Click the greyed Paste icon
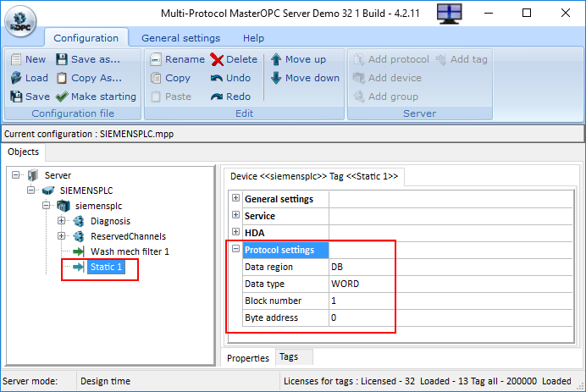 click(x=156, y=97)
